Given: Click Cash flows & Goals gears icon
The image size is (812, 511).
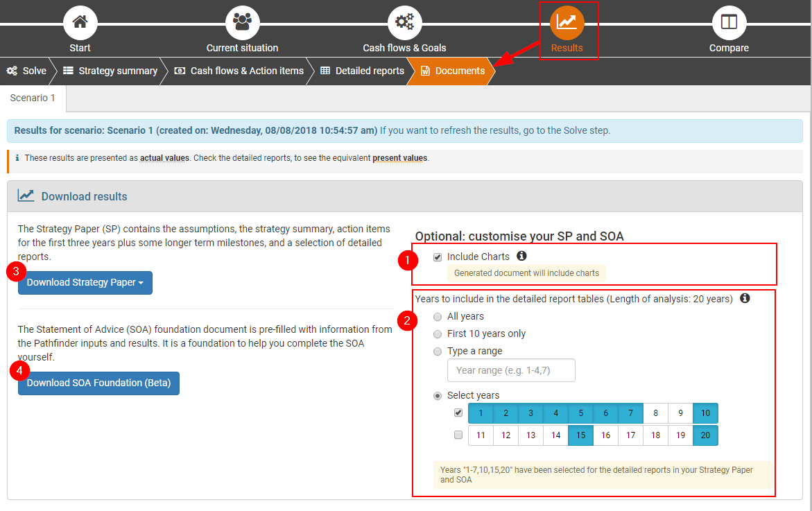Looking at the screenshot, I should tap(404, 22).
